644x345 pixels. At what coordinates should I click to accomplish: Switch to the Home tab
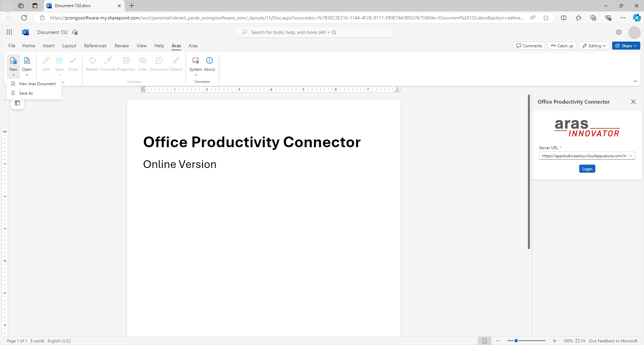coord(29,46)
